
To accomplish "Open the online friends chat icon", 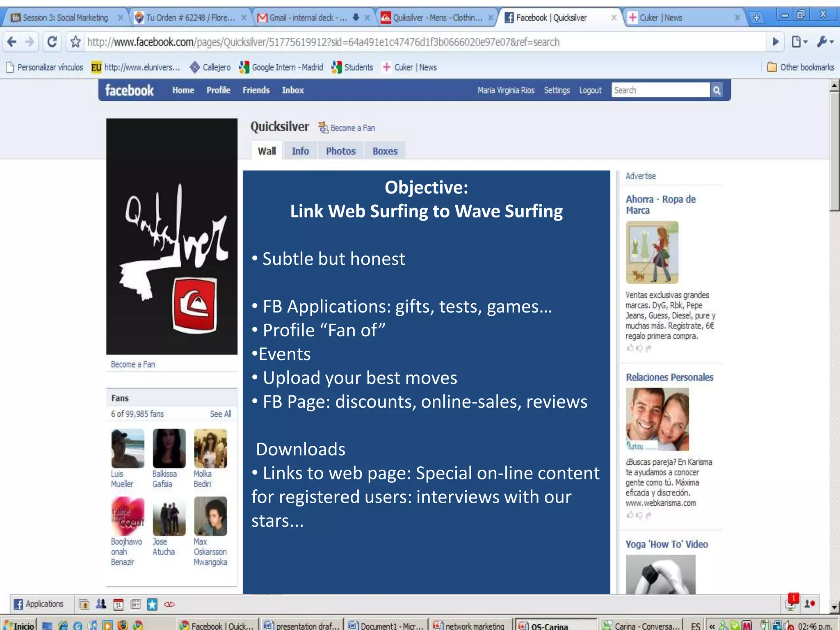I will pyautogui.click(x=810, y=604).
